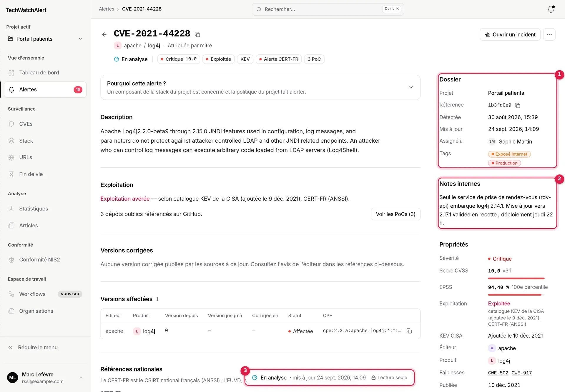The image size is (565, 392).
Task: Open the Portail patients project dropdown
Action: [45, 39]
